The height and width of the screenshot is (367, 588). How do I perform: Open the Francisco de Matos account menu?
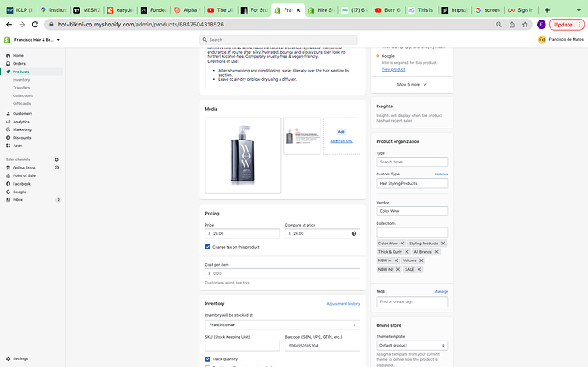coord(561,39)
